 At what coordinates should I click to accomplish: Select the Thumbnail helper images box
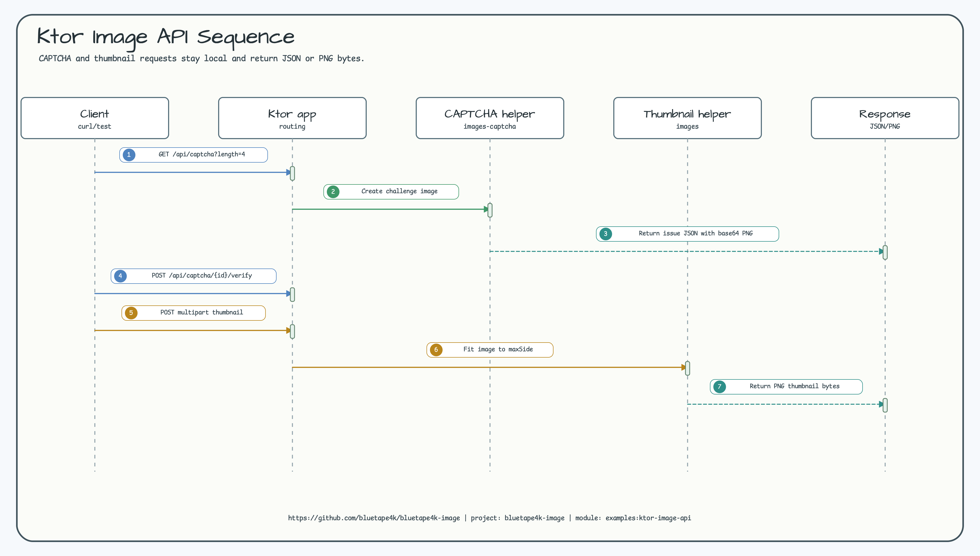point(687,118)
